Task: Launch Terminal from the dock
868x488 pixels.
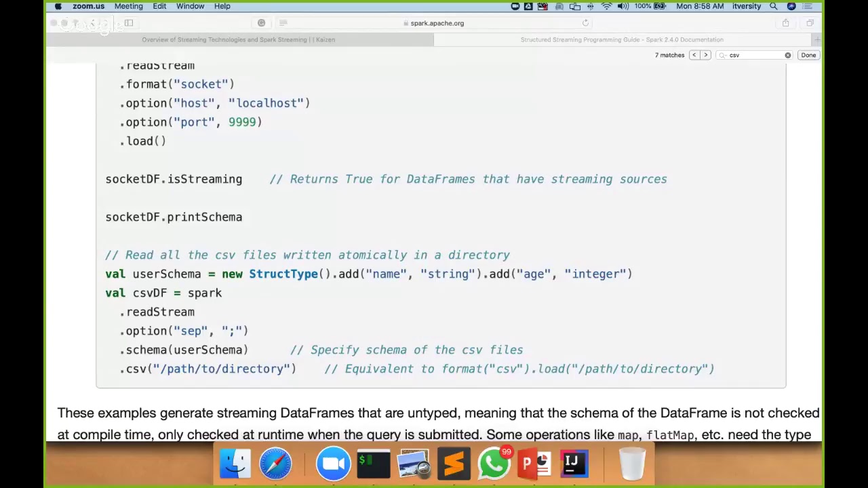Action: pyautogui.click(x=374, y=464)
